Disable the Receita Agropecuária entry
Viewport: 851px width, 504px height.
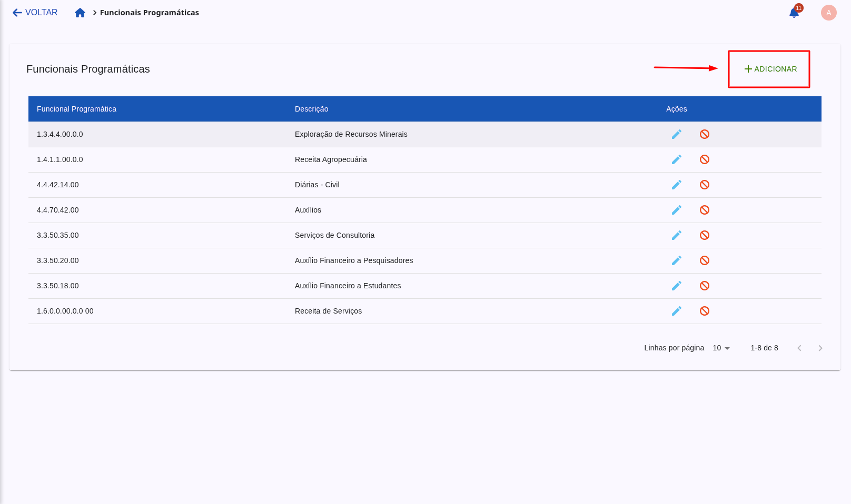705,159
